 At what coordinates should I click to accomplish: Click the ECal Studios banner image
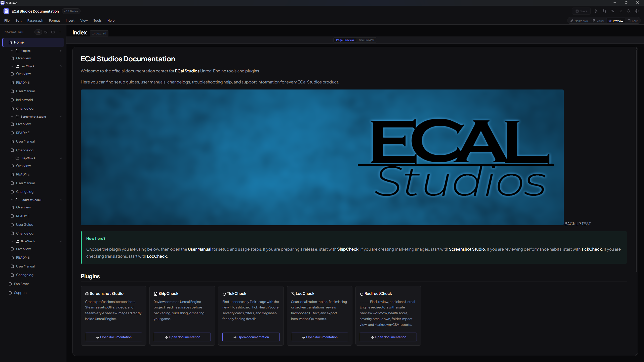(322, 157)
